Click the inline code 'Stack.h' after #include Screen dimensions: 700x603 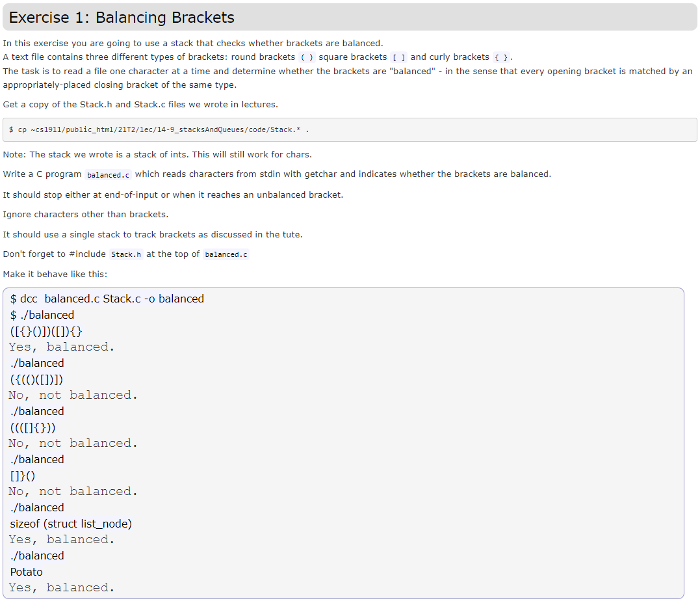pos(126,254)
